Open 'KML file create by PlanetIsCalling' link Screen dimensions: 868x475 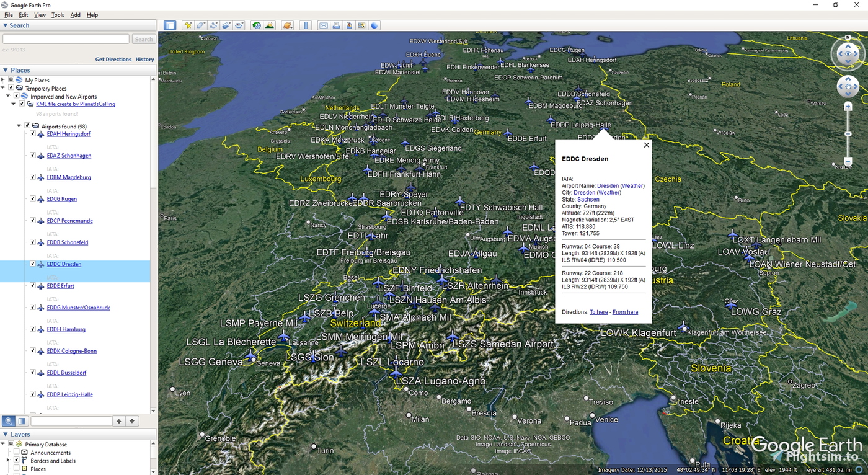(x=76, y=104)
